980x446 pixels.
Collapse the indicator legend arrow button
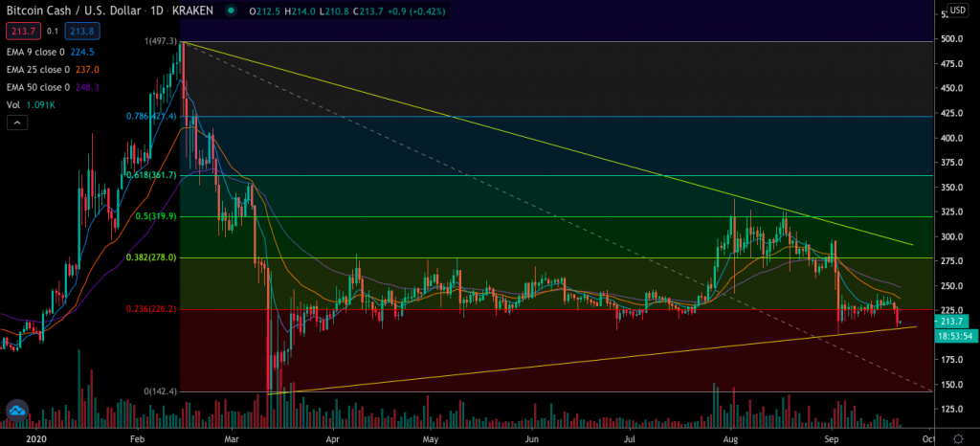pyautogui.click(x=17, y=123)
